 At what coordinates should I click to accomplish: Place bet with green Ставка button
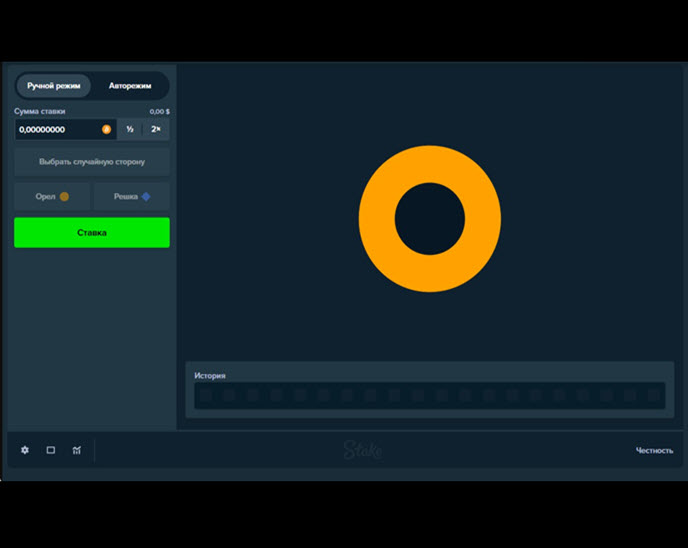[x=92, y=233]
